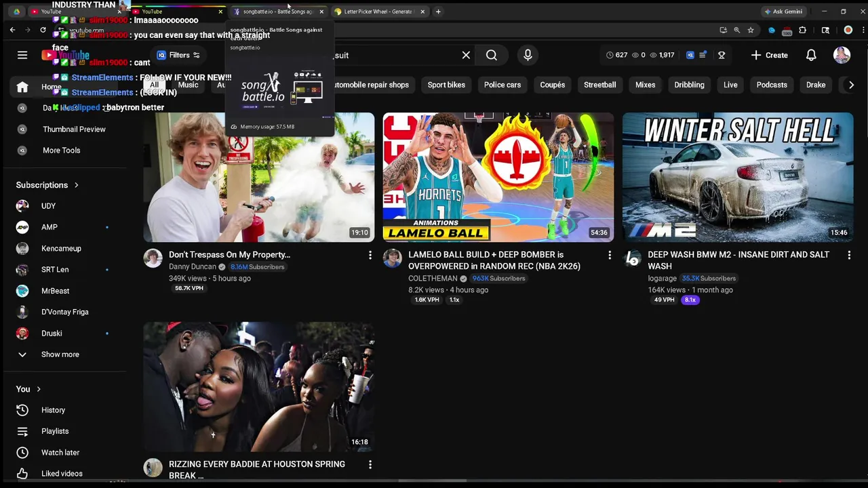The height and width of the screenshot is (488, 868).
Task: Open options for Rizzing Every Baddie video
Action: click(370, 464)
